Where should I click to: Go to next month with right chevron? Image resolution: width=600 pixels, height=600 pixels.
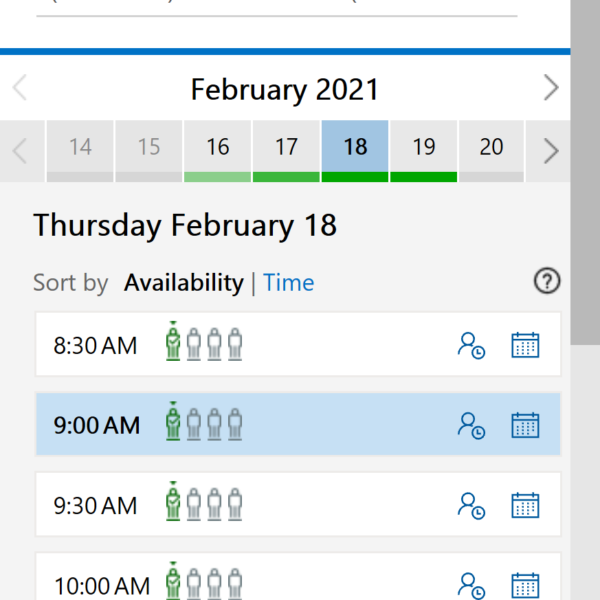[551, 88]
